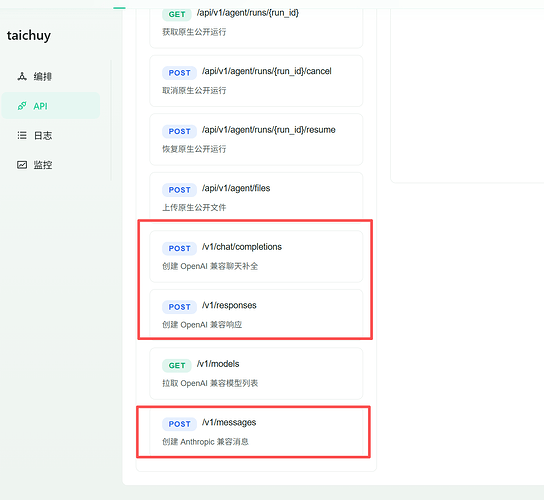The image size is (544, 500).
Task: Click the GET badge beside /api/v1/agent/runs/{run_id}
Action: click(x=177, y=14)
